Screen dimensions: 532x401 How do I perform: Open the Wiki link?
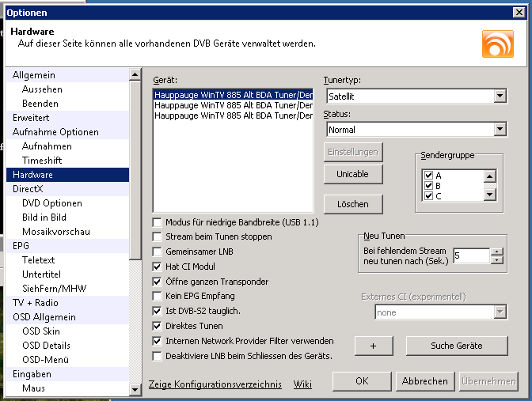tap(302, 384)
